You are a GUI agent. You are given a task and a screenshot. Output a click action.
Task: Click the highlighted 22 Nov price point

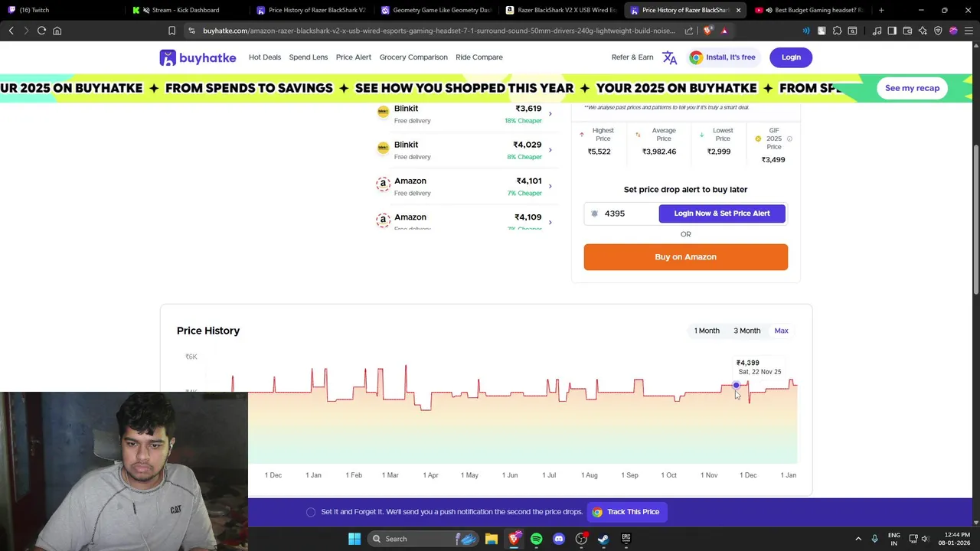(x=737, y=386)
